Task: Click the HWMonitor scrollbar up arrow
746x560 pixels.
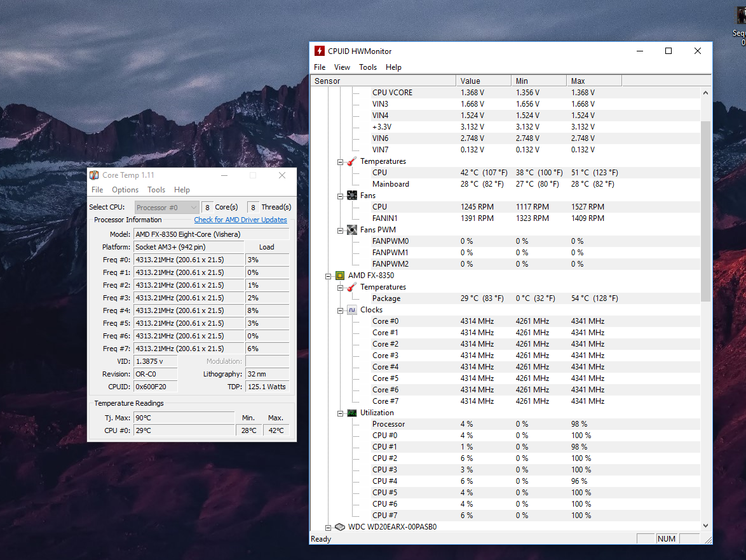Action: 705,93
